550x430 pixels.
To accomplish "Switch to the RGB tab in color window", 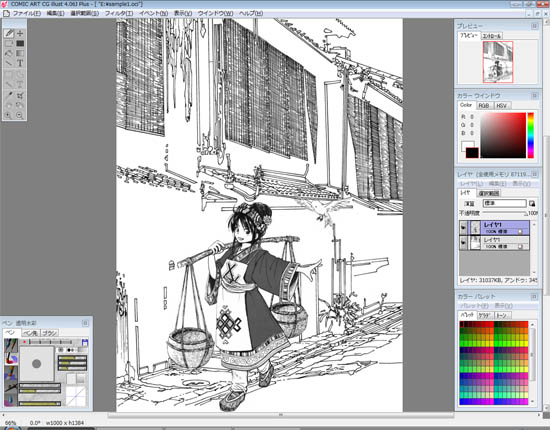I will 484,106.
